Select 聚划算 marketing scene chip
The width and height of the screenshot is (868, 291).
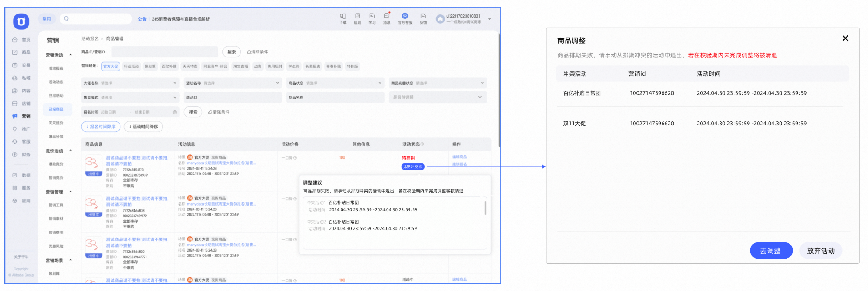pos(150,67)
